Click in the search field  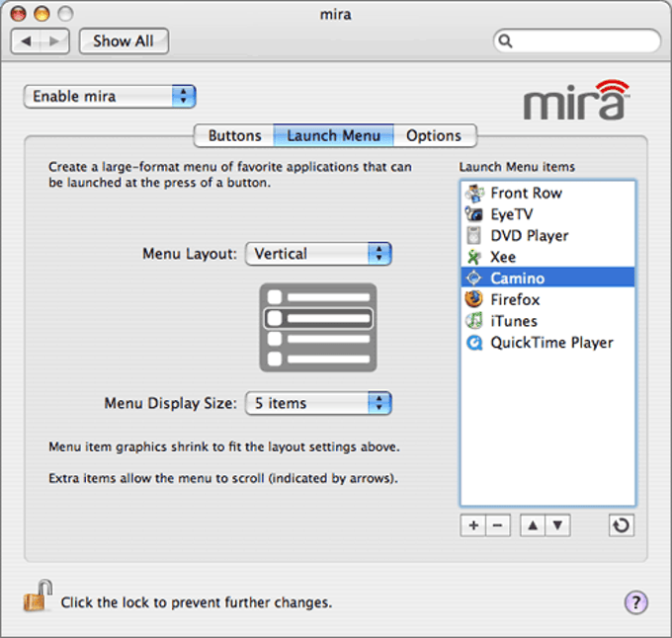(577, 41)
